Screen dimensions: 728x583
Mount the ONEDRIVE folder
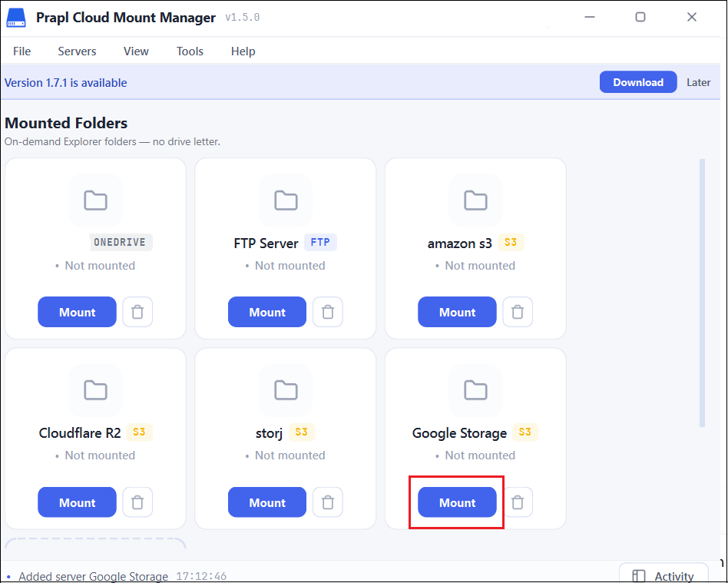tap(77, 312)
